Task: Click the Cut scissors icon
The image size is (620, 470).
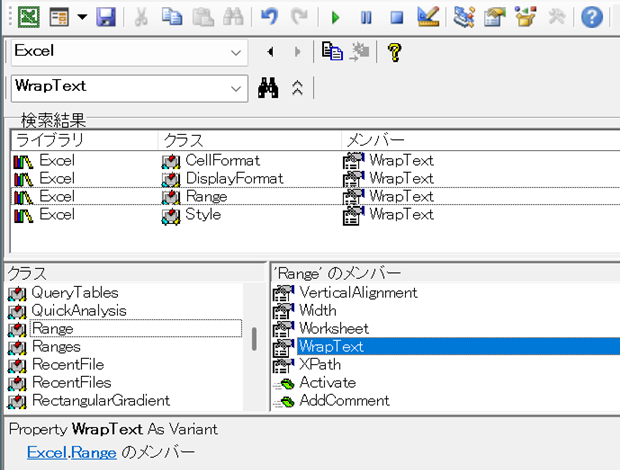Action: click(x=141, y=17)
